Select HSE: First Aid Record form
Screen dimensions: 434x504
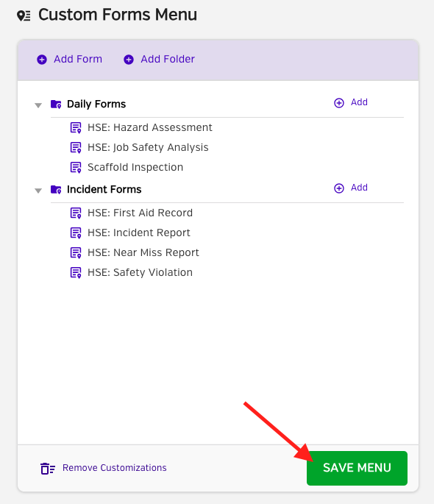point(140,213)
